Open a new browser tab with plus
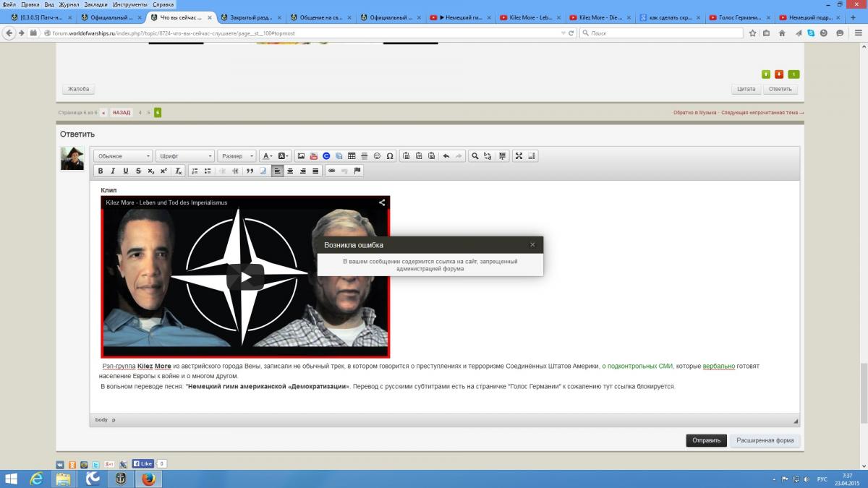Viewport: 868px width, 488px height. tap(852, 17)
